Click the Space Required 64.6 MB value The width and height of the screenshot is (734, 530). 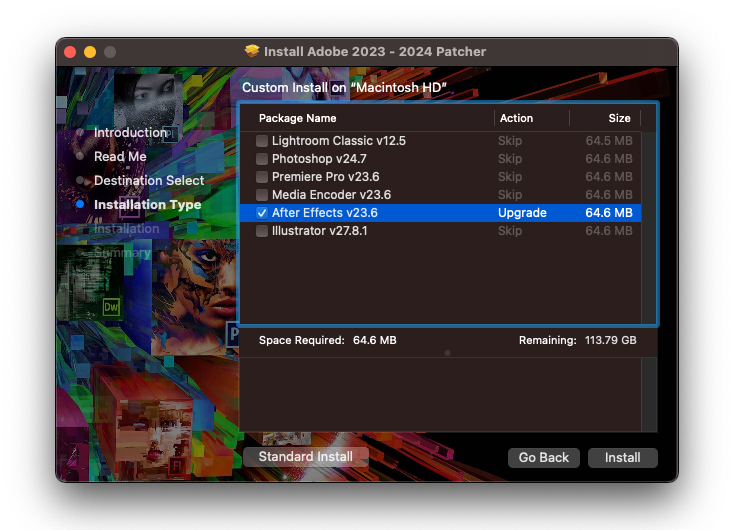click(374, 340)
